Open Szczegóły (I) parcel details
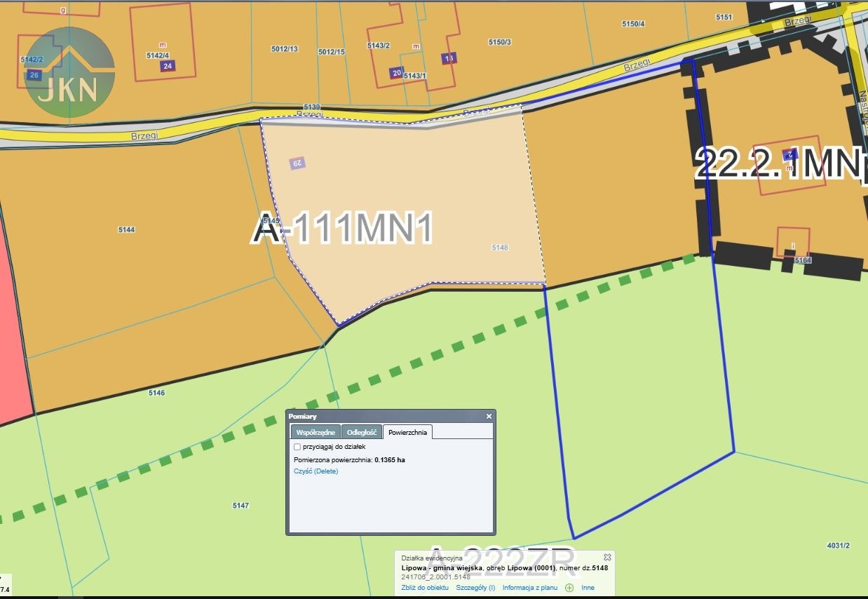This screenshot has width=868, height=599. click(x=475, y=588)
